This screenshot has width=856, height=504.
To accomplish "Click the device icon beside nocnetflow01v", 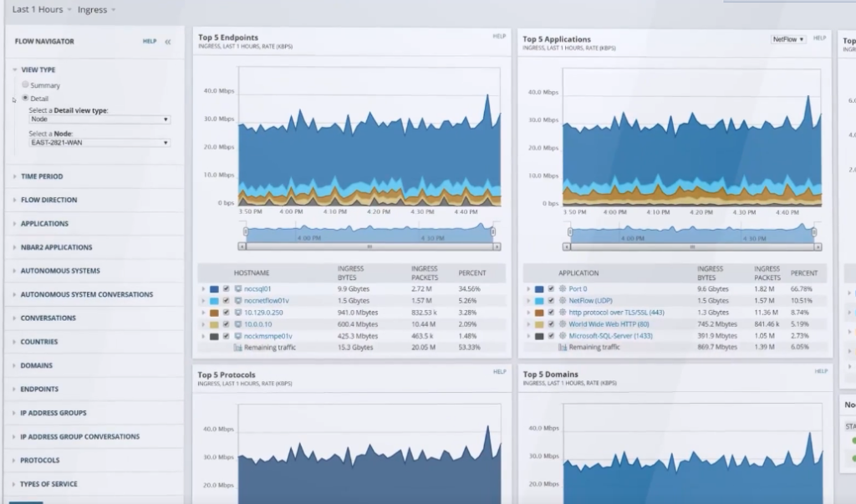I will pyautogui.click(x=237, y=301).
